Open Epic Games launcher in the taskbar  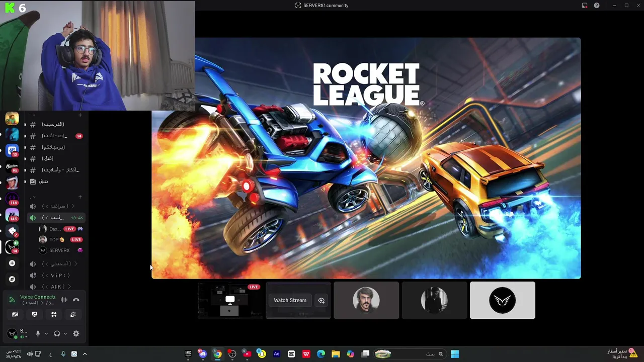point(188,354)
